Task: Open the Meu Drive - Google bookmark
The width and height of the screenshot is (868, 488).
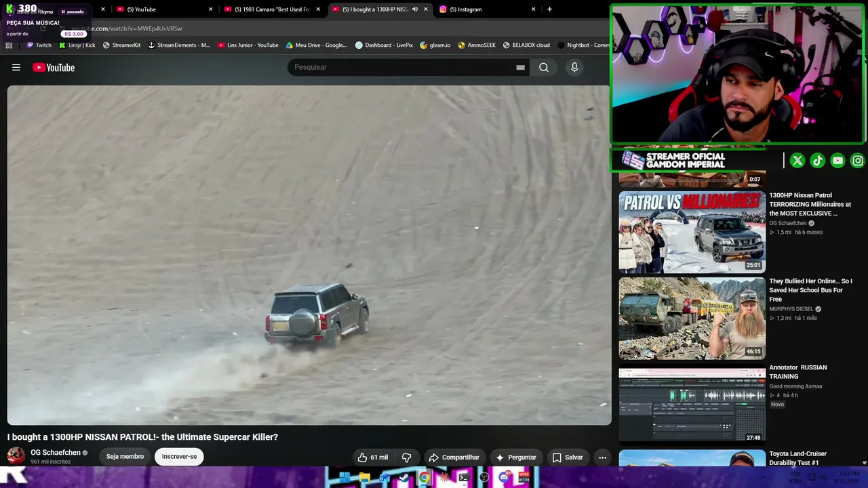Action: (316, 45)
